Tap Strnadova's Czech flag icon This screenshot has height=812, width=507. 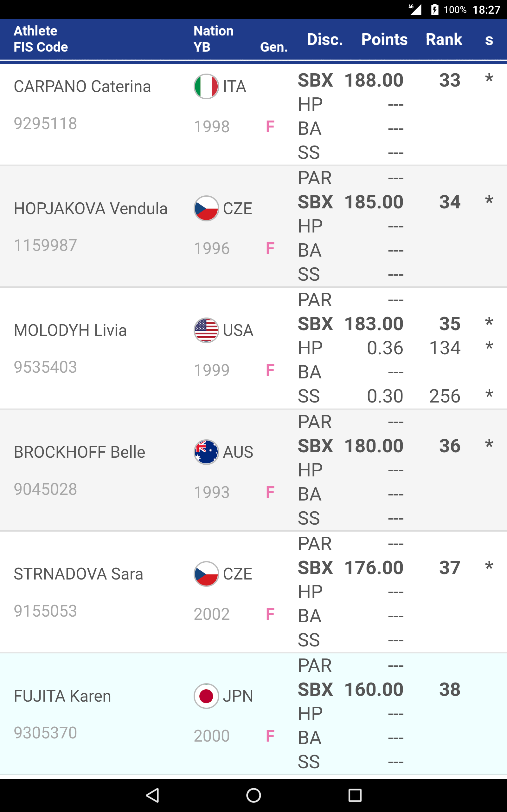[206, 574]
